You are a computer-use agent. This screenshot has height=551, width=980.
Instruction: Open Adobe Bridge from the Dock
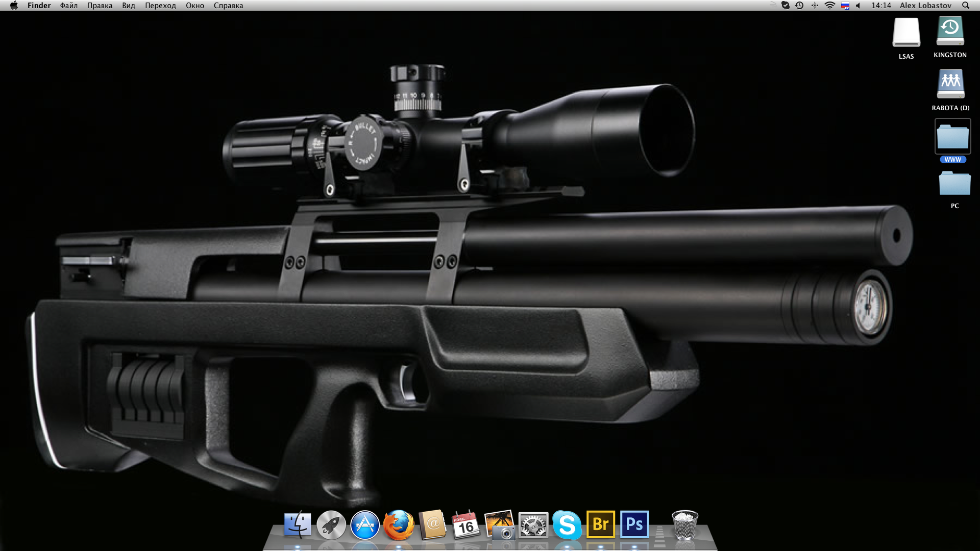[601, 524]
